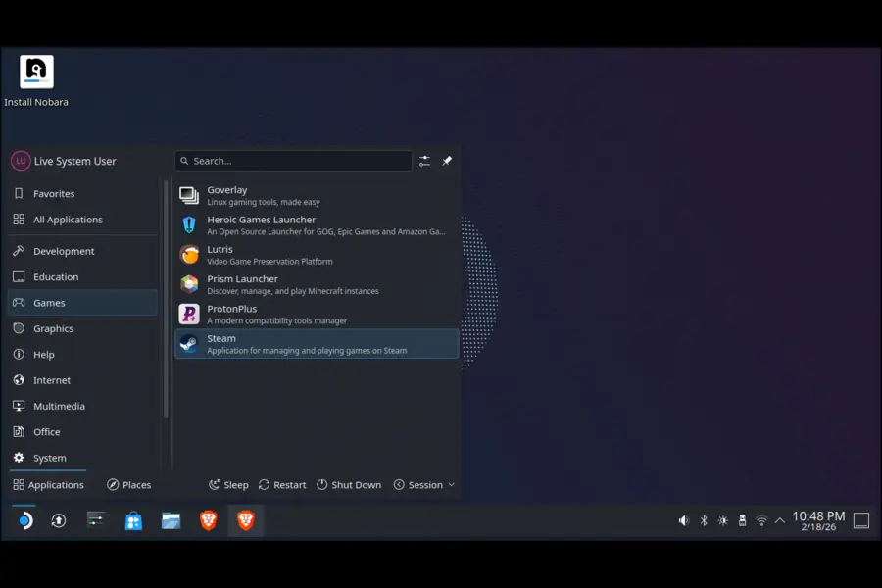882x588 pixels.
Task: Shut Down the system
Action: [349, 484]
